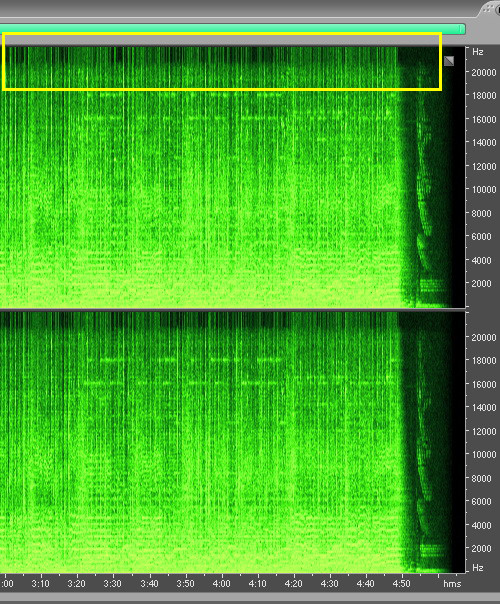Click the 4:00 mark on the time ruler
This screenshot has width=500, height=604.
[x=221, y=584]
